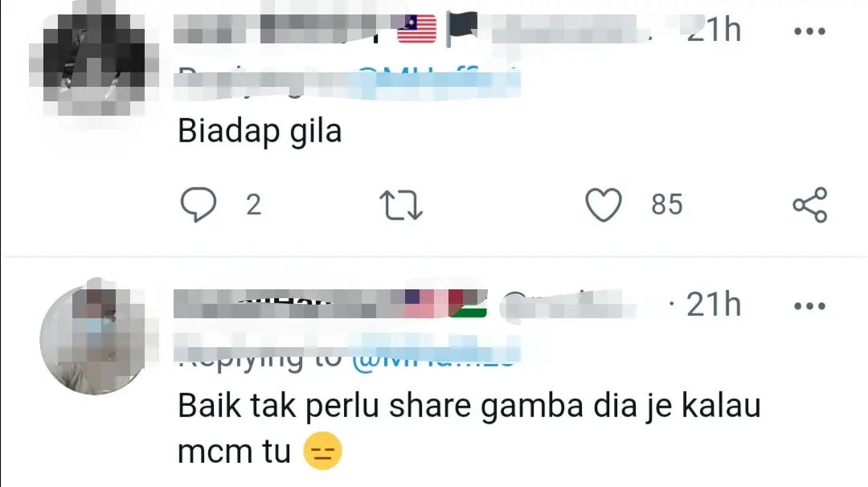Image resolution: width=868 pixels, height=487 pixels.
Task: Click reply icon on "Biadap gila" tweet
Action: pyautogui.click(x=199, y=205)
